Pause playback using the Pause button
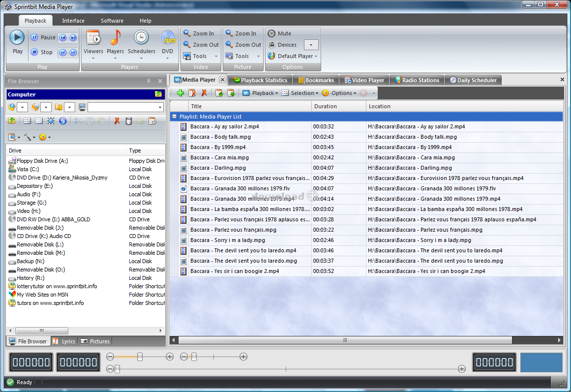This screenshot has width=571, height=392. click(x=43, y=37)
